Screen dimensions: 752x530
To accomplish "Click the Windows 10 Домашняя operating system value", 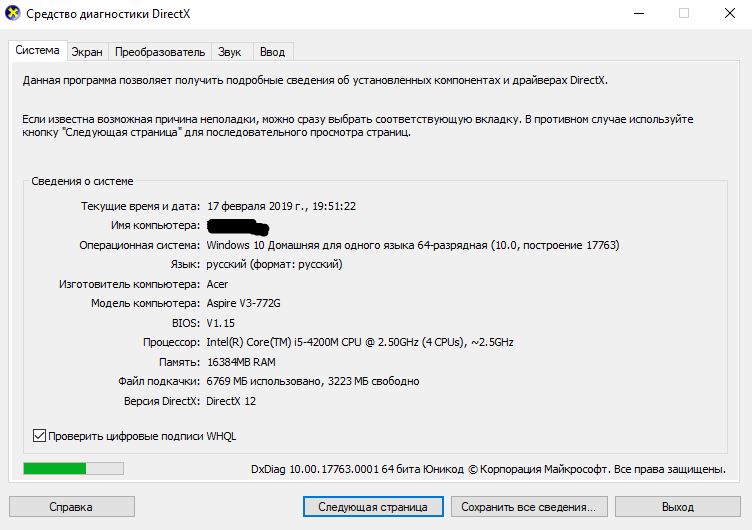I will click(x=413, y=245).
